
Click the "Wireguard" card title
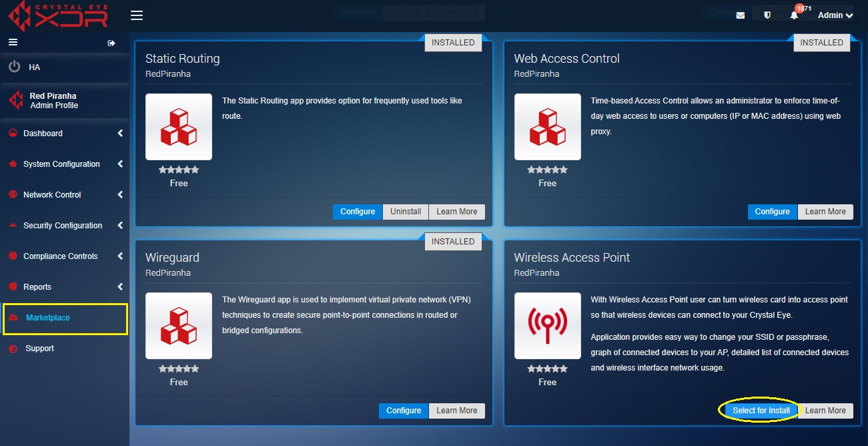point(172,258)
